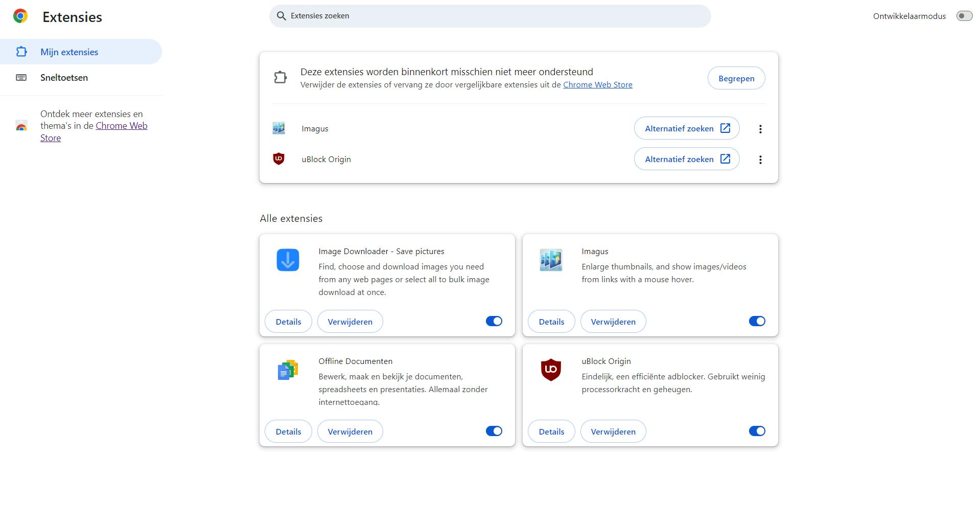Enable Ontwikkelaarmodus toggle
Viewport: 980px width, 523px height.
(x=964, y=16)
